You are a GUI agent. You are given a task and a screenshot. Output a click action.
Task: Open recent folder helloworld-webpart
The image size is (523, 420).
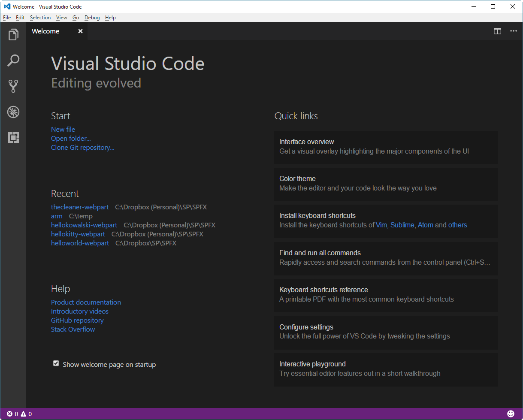point(80,243)
